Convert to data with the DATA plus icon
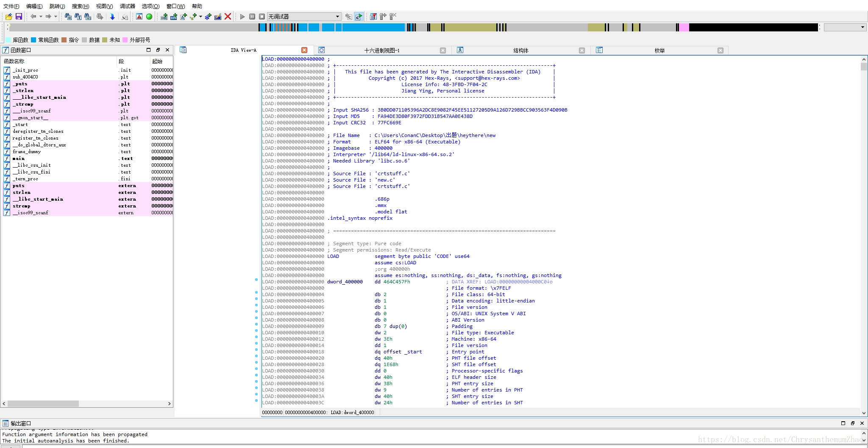Viewport: 868px width, 448px height. click(x=174, y=17)
